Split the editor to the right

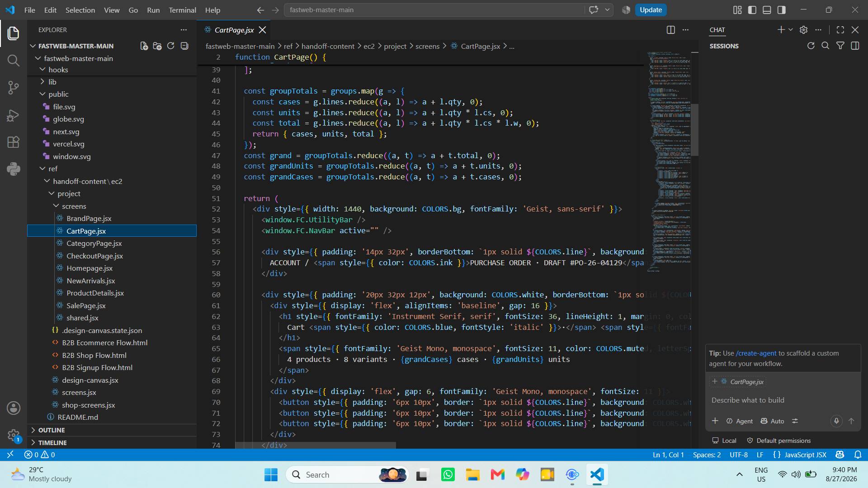pos(671,30)
